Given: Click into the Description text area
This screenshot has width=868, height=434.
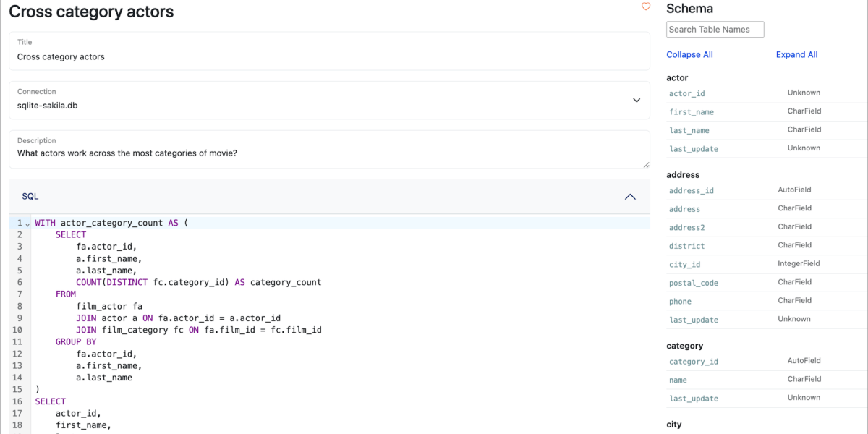Looking at the screenshot, I should 329,153.
